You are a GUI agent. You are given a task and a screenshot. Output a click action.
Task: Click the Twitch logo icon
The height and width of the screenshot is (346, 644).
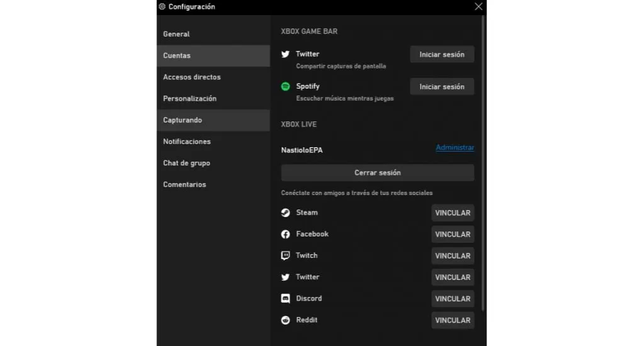pyautogui.click(x=285, y=255)
